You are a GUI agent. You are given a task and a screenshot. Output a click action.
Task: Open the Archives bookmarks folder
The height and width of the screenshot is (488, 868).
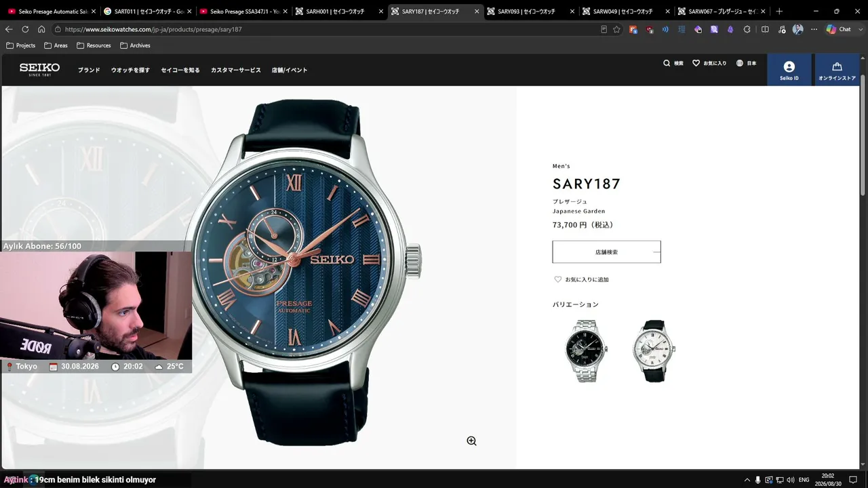click(135, 45)
